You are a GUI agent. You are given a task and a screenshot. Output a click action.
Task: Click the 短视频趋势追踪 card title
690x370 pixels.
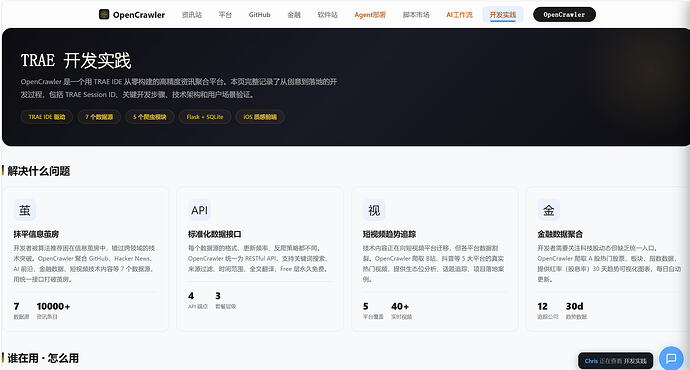coord(389,234)
